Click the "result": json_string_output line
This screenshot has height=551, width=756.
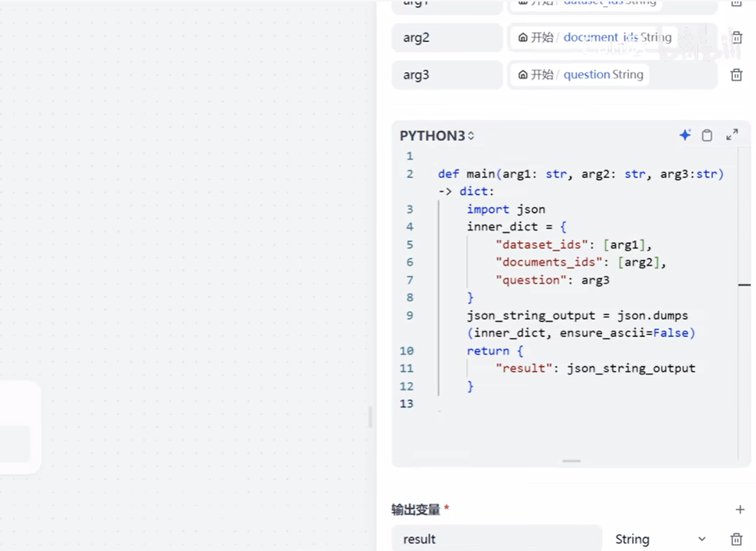[595, 368]
